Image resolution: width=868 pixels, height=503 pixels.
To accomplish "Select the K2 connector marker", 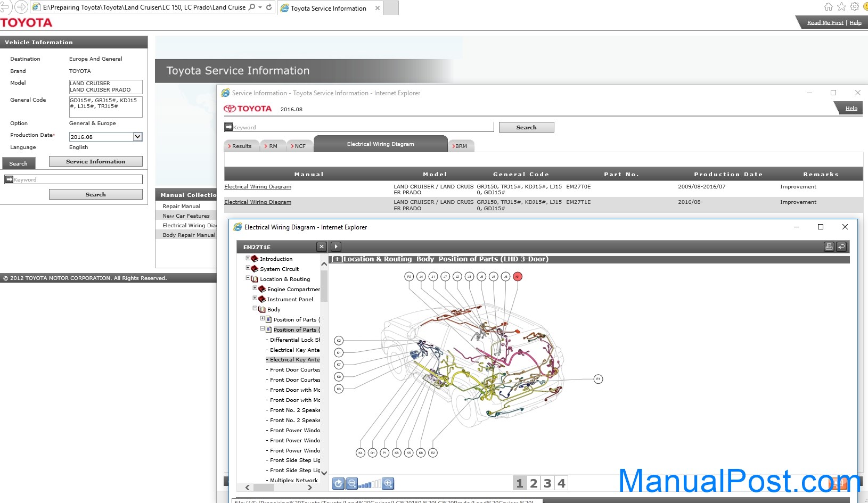I will [x=339, y=341].
